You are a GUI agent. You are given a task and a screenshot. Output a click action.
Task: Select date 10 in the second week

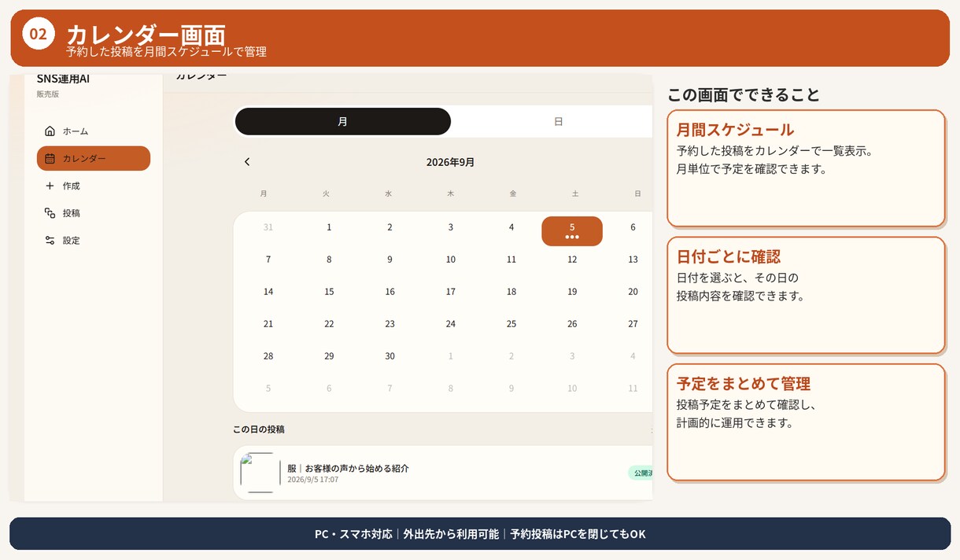451,260
